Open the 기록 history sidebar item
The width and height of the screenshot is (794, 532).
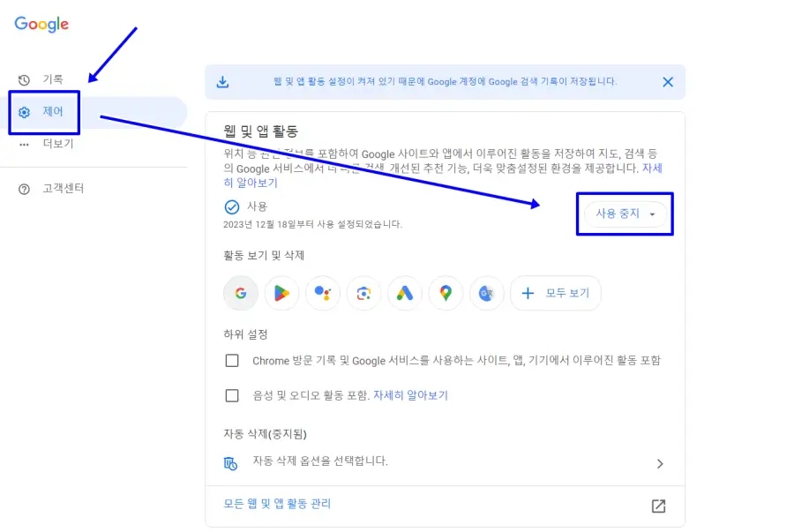[53, 79]
